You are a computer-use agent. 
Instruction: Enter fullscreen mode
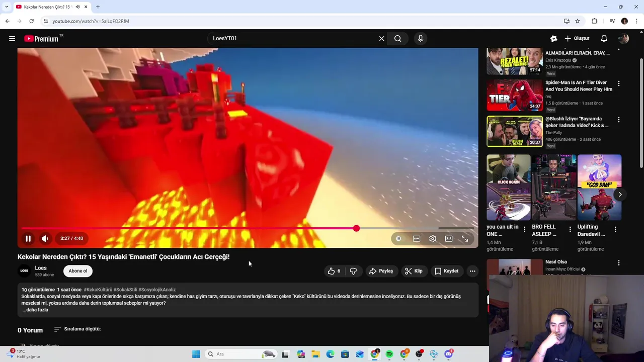pos(465,238)
